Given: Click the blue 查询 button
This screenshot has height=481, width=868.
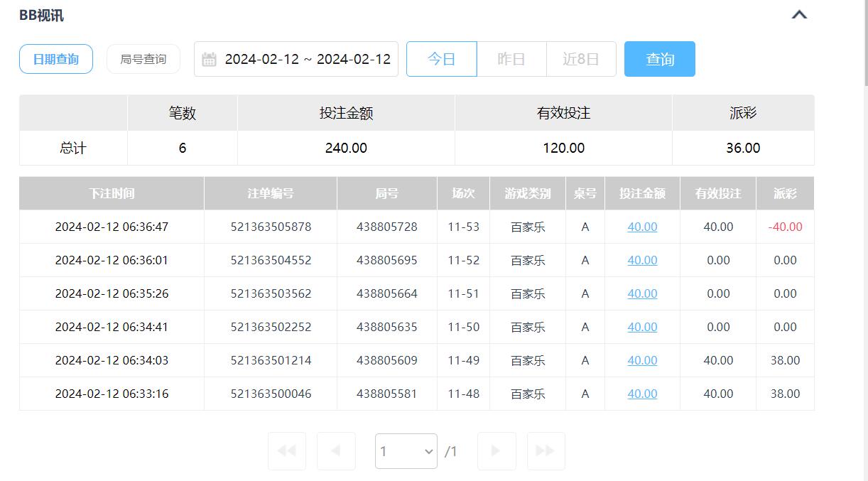Looking at the screenshot, I should [x=659, y=59].
